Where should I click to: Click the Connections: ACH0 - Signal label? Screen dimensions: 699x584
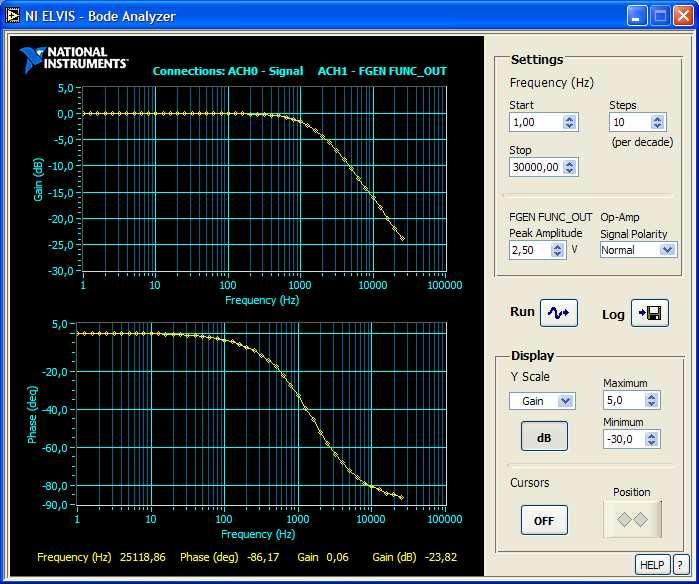point(228,71)
